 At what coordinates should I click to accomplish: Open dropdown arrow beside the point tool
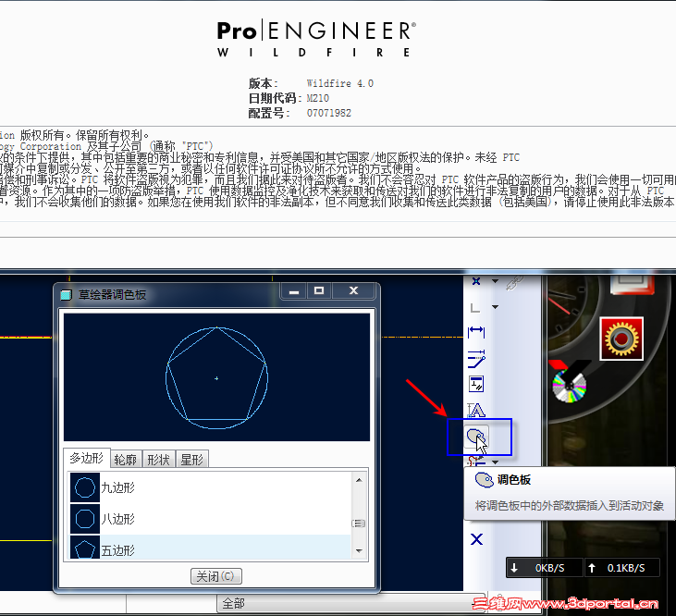click(495, 281)
